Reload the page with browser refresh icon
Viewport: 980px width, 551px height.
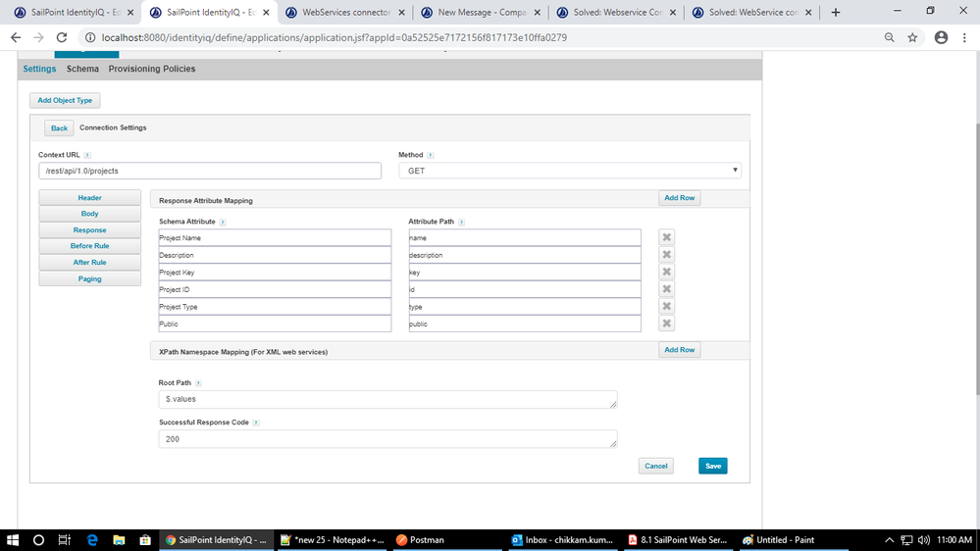[62, 37]
